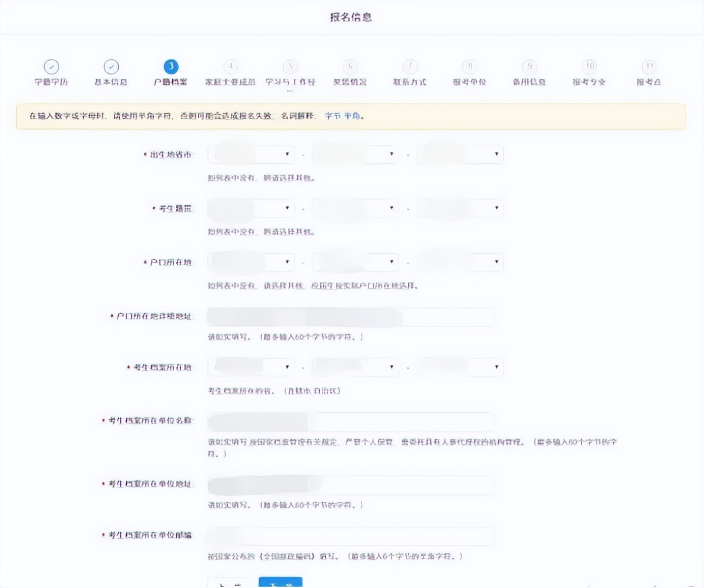Click the blue 下一步 button
The height and width of the screenshot is (588, 704).
point(280,583)
